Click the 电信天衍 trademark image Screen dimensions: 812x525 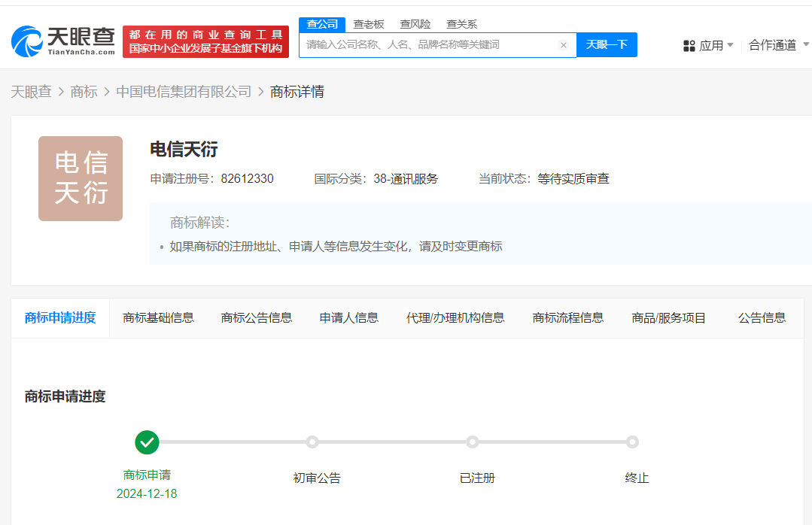pyautogui.click(x=80, y=178)
